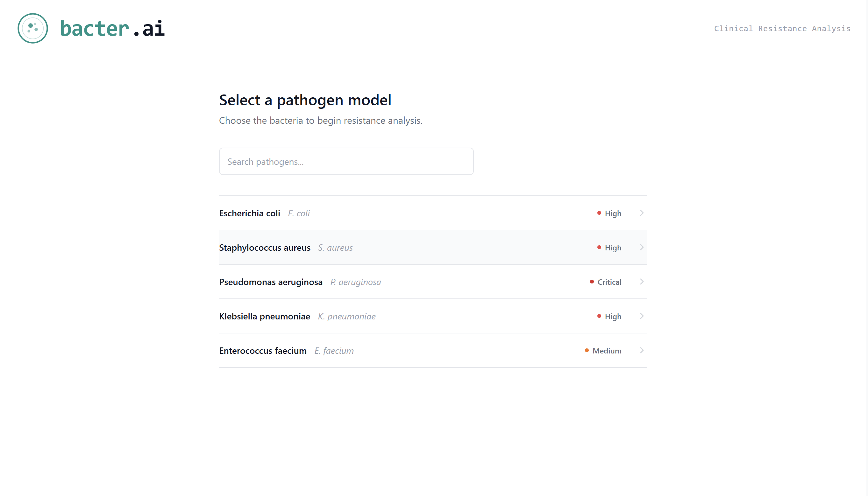The image size is (868, 496).
Task: Select the Klebsiella pneumoniae entry
Action: point(265,317)
